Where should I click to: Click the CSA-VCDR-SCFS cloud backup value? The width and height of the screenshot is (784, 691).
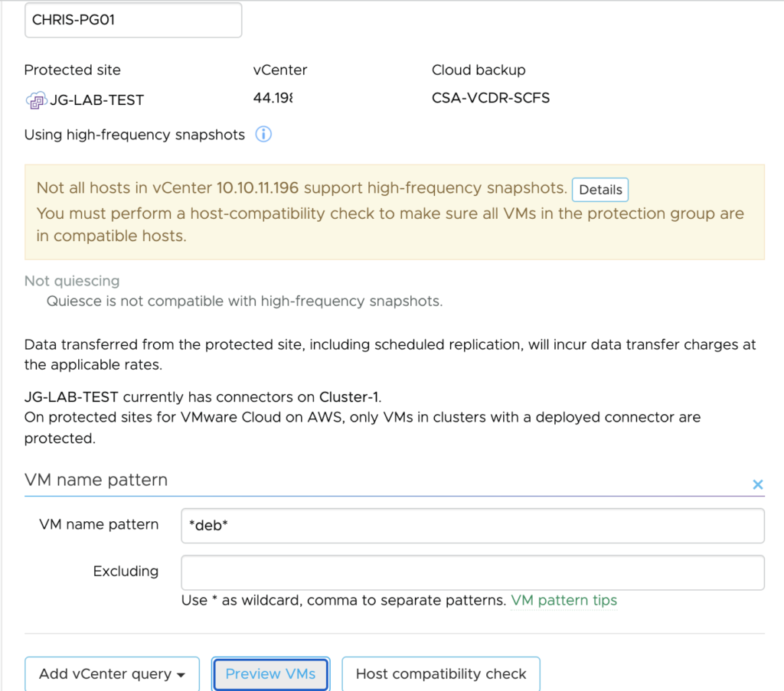pyautogui.click(x=490, y=98)
